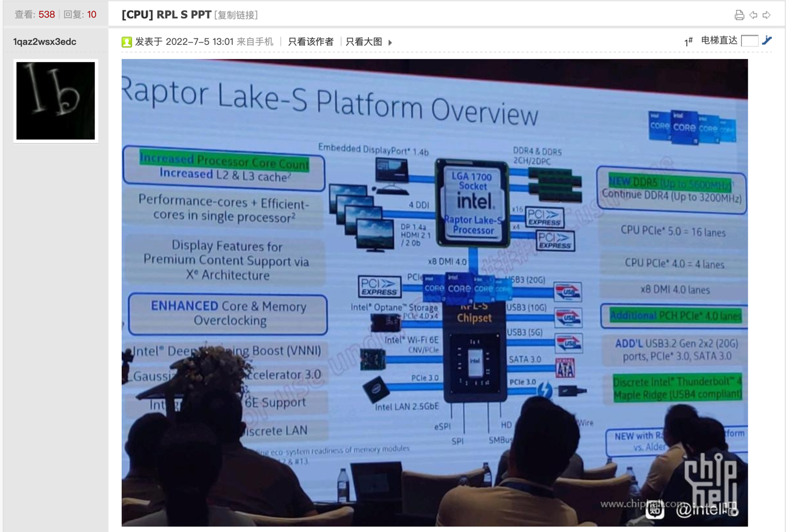Click the green user icon beside post date

tap(127, 42)
